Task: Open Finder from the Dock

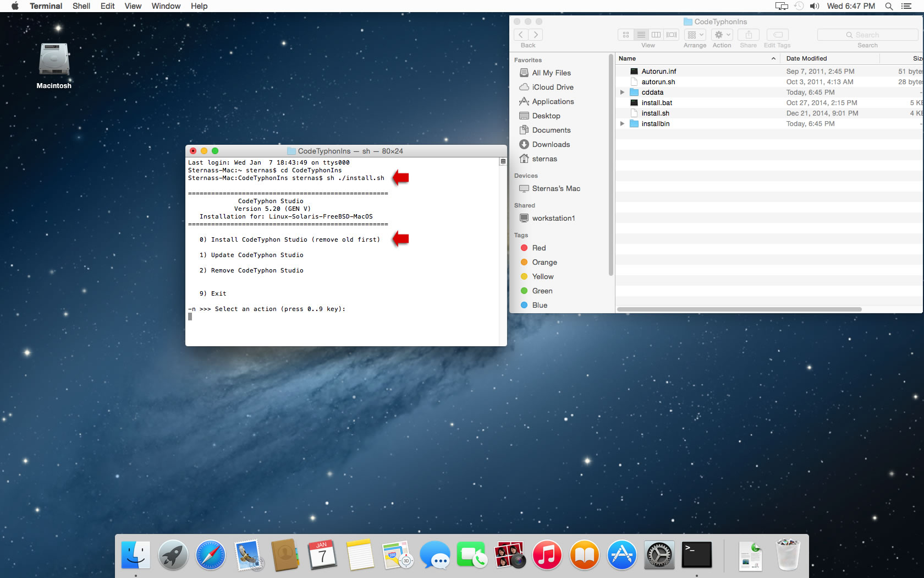Action: tap(135, 555)
